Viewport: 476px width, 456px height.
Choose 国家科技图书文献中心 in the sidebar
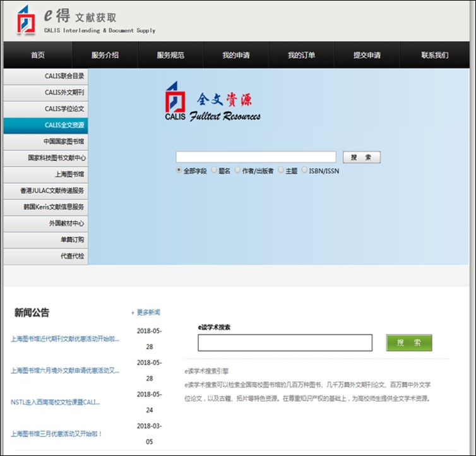46,159
